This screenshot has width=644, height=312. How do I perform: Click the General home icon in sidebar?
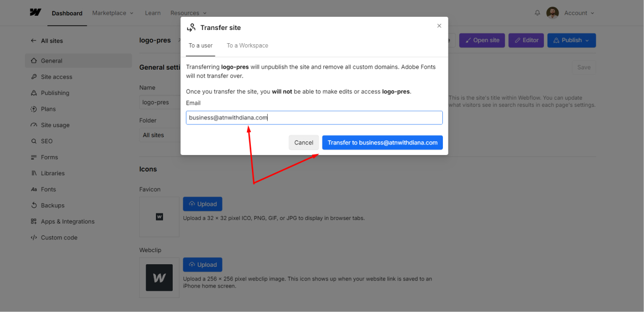point(34,60)
